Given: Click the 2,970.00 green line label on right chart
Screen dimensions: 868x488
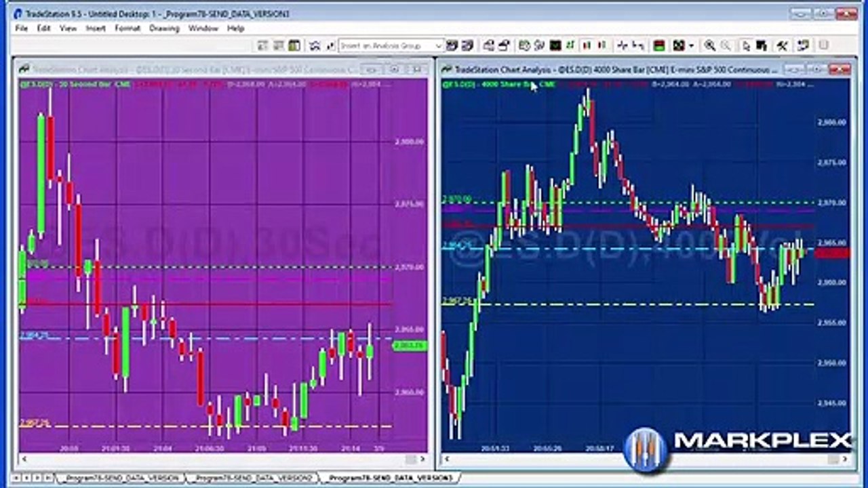Looking at the screenshot, I should click(x=456, y=199).
